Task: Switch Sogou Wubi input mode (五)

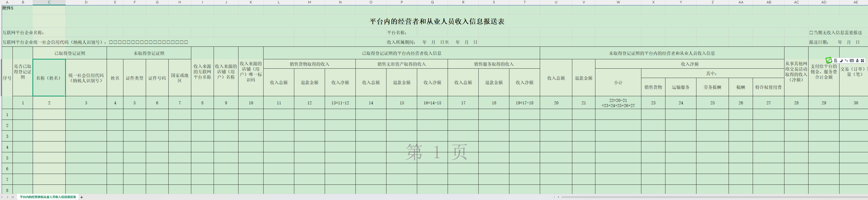Action: [x=836, y=61]
